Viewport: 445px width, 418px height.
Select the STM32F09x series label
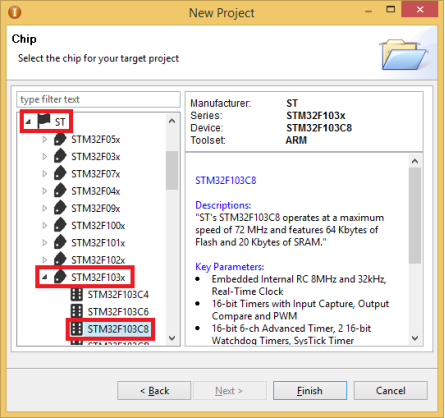click(x=96, y=209)
